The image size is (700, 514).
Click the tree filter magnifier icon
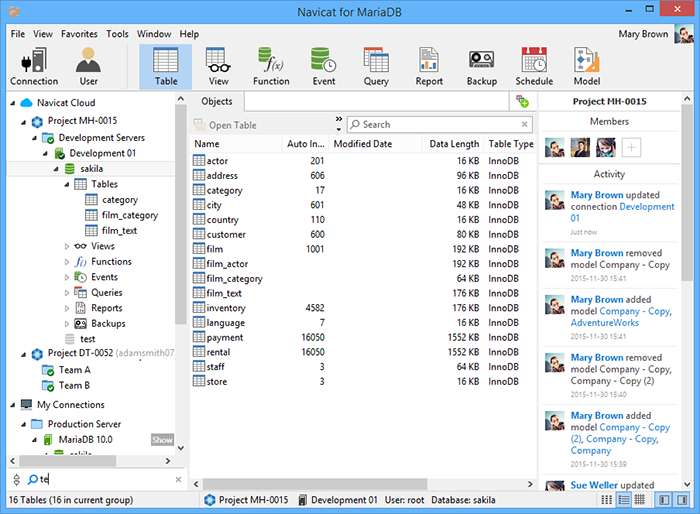point(33,480)
